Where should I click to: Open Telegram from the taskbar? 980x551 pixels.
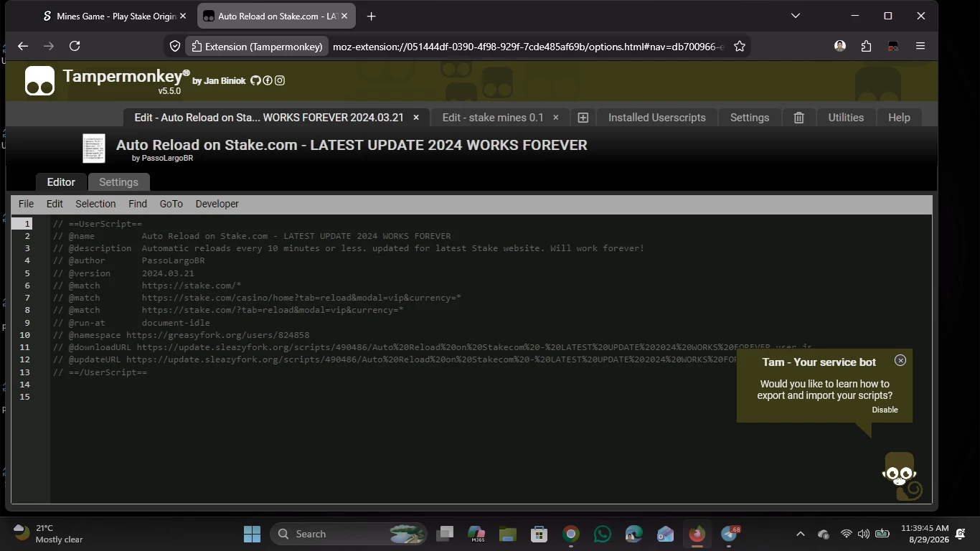[x=730, y=534]
